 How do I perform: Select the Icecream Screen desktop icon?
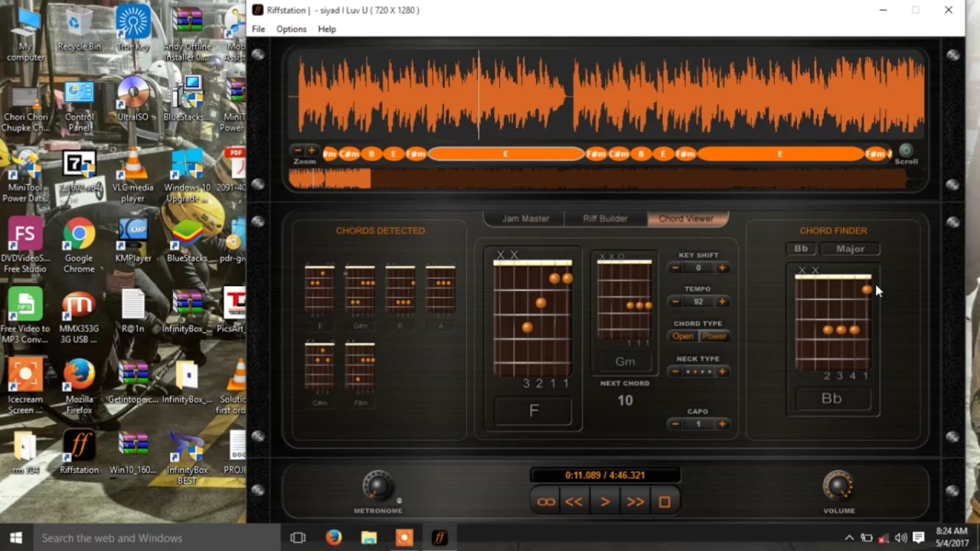25,387
